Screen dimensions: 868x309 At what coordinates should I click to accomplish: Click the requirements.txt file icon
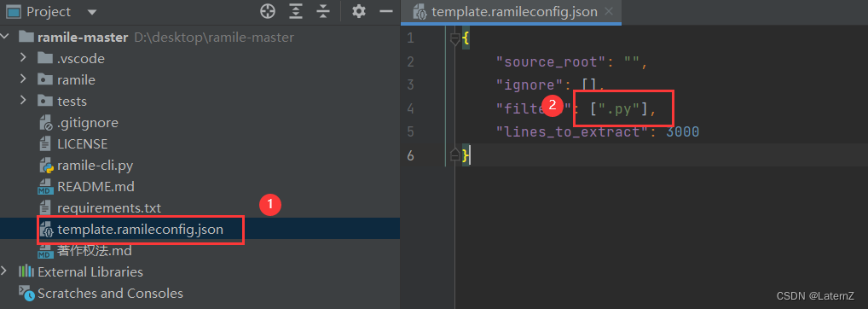click(x=45, y=208)
